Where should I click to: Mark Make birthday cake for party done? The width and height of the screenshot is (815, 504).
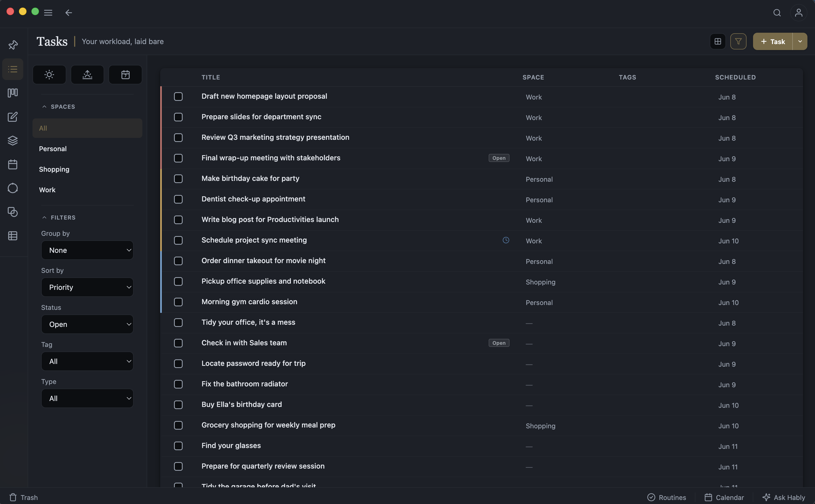tap(178, 179)
